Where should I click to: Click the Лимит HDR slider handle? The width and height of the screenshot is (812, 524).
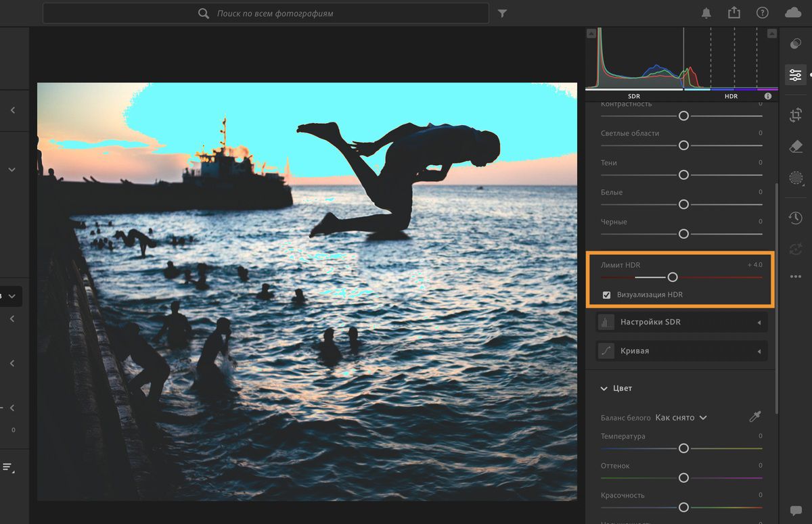point(672,277)
